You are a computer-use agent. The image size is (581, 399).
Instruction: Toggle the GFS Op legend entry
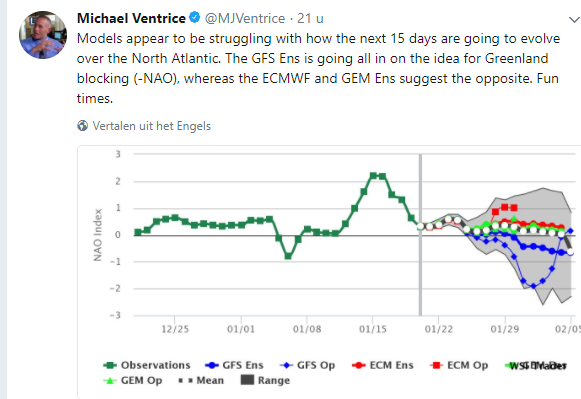pos(308,365)
